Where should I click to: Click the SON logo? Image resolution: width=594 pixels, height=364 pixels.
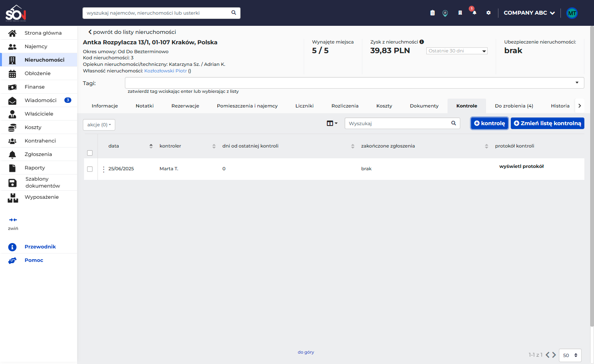[16, 13]
